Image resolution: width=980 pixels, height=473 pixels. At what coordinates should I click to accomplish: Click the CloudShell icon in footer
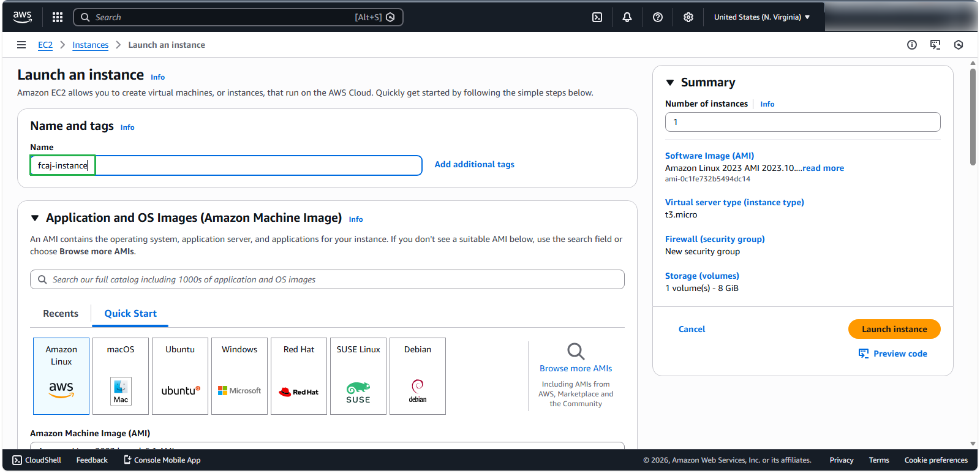17,460
